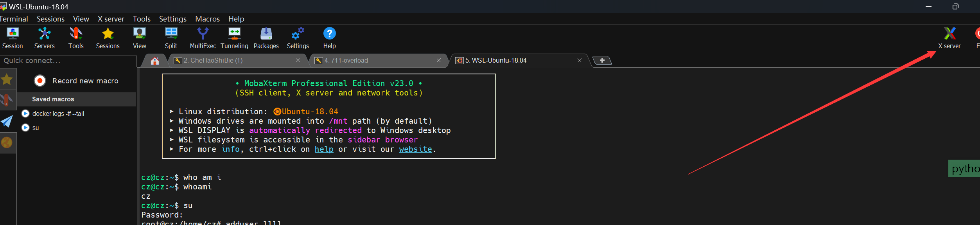980x225 pixels.
Task: Open the Macros menu
Action: (207, 19)
